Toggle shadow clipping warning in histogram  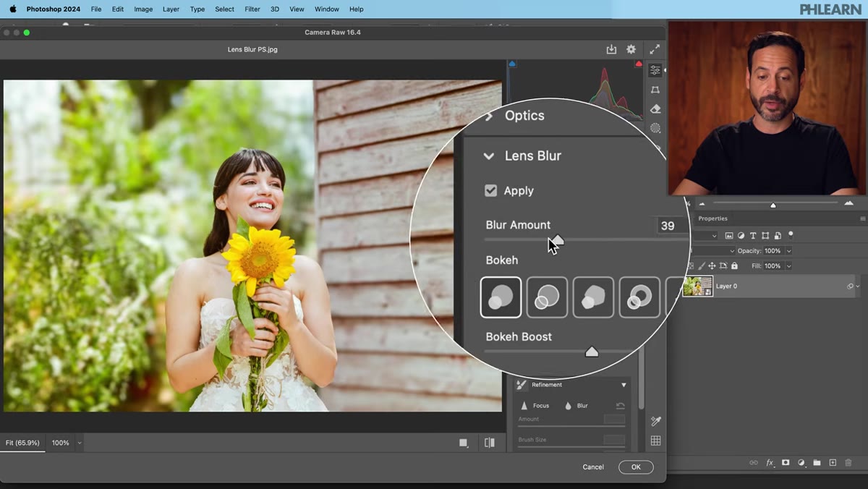[513, 64]
